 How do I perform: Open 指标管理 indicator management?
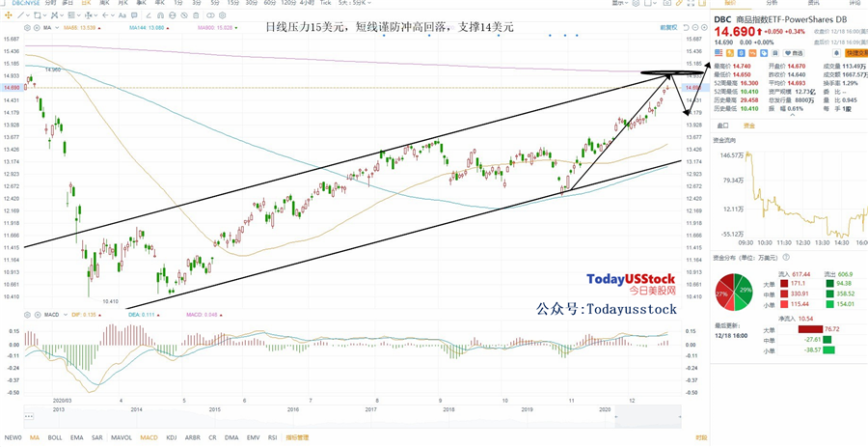point(297,437)
